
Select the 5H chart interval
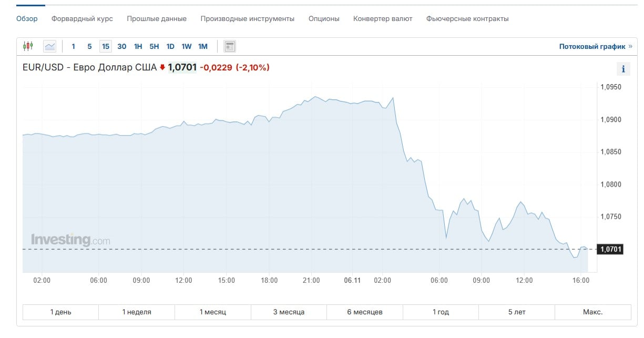[x=154, y=46]
